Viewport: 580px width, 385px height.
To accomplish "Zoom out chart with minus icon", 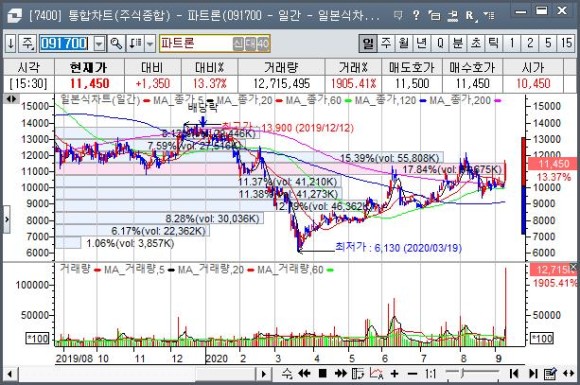I will click(x=412, y=374).
